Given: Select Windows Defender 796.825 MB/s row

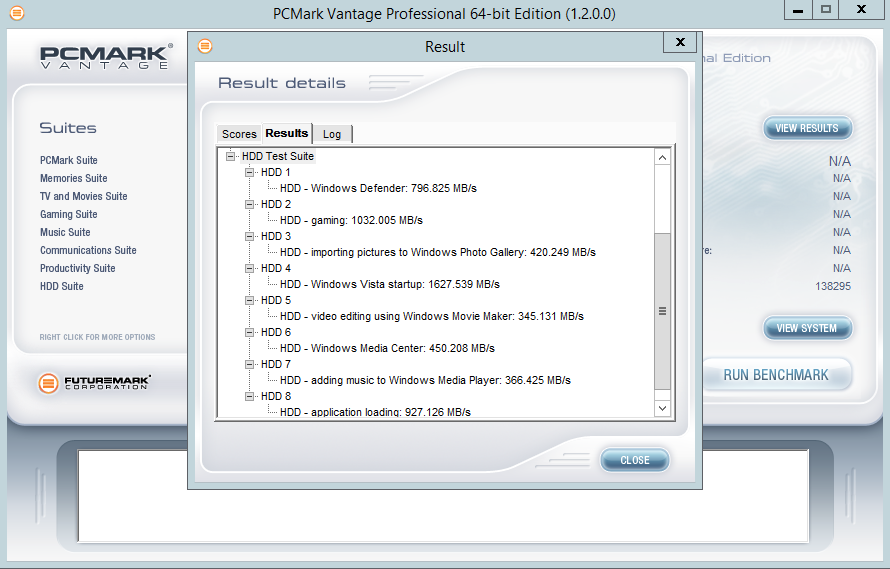Looking at the screenshot, I should 378,188.
